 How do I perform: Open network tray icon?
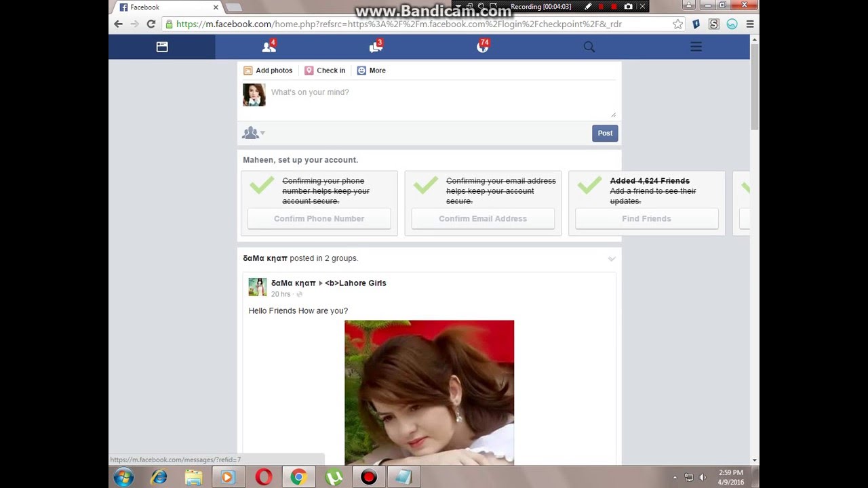689,477
